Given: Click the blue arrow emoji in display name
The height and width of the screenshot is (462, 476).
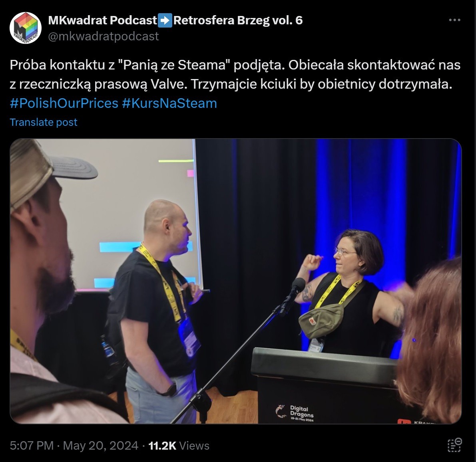Looking at the screenshot, I should pos(165,20).
